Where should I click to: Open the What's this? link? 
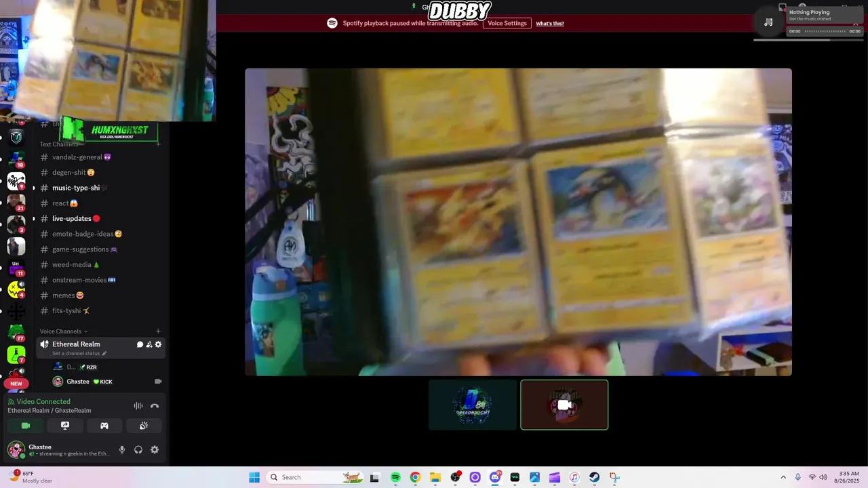click(550, 24)
